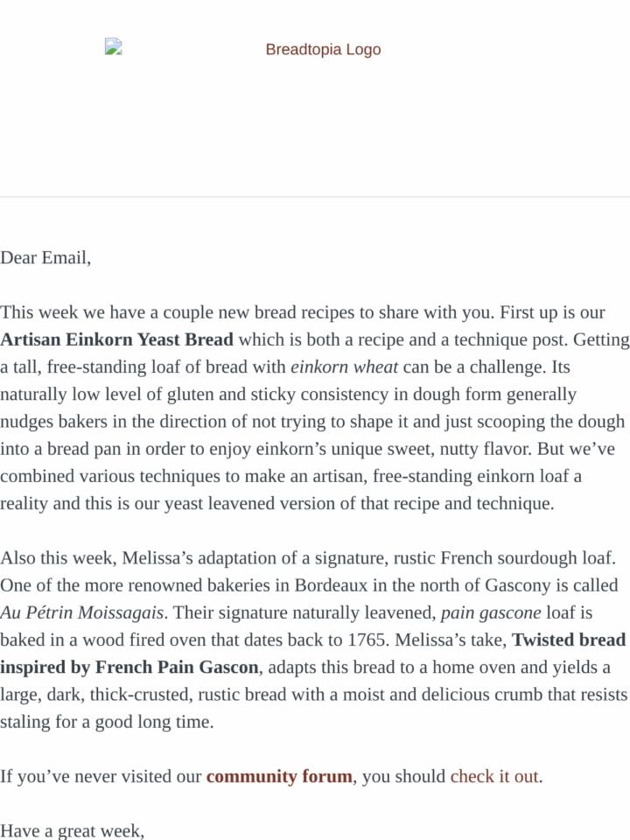Screen dimensions: 630x840
Task: Click the bold Artisan Einkorn Yeast Bread text
Action: point(116,339)
